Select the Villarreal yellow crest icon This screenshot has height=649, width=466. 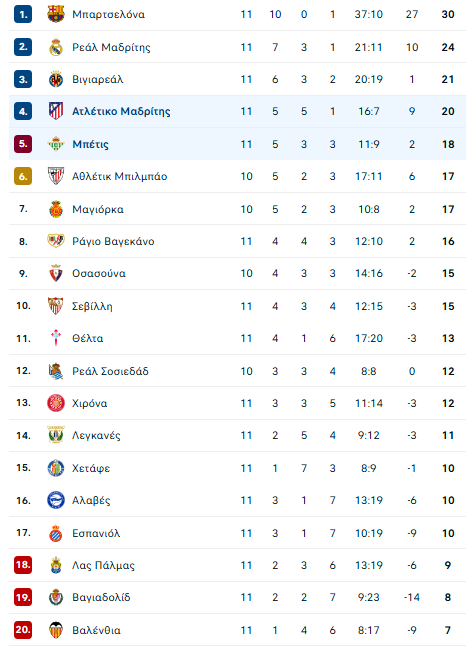pyautogui.click(x=55, y=79)
